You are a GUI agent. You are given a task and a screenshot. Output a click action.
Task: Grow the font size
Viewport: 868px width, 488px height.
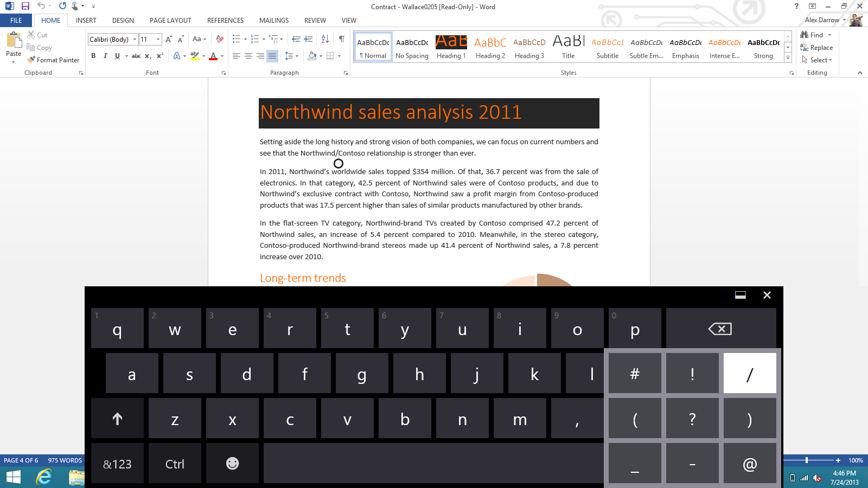(169, 39)
